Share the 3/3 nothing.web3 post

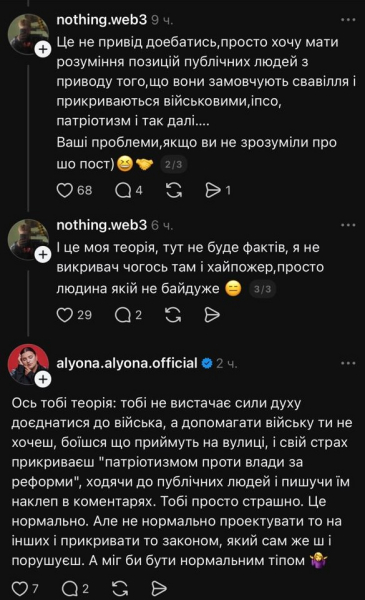click(x=212, y=315)
